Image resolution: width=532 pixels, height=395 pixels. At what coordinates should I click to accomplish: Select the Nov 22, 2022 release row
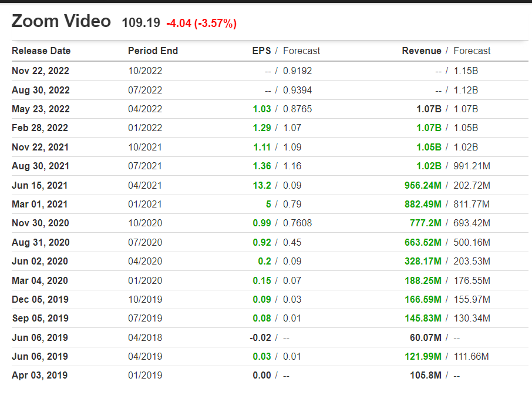(270, 71)
